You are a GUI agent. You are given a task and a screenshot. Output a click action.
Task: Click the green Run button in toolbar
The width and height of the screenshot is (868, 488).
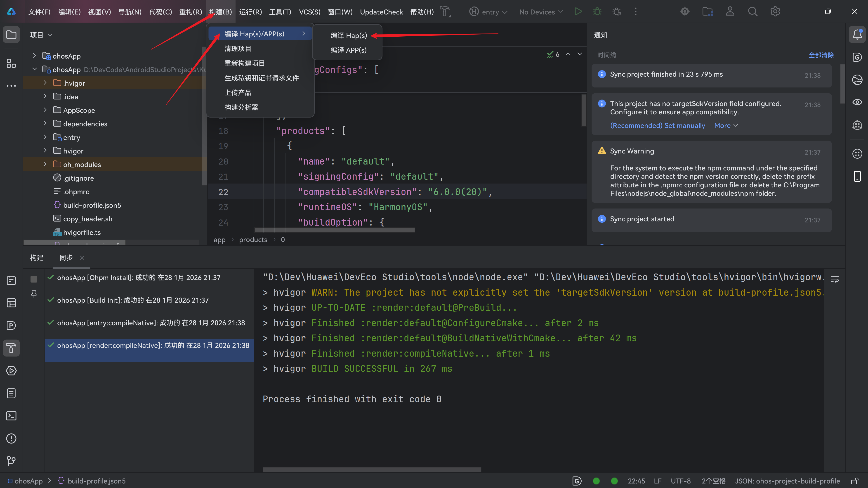[x=578, y=12]
